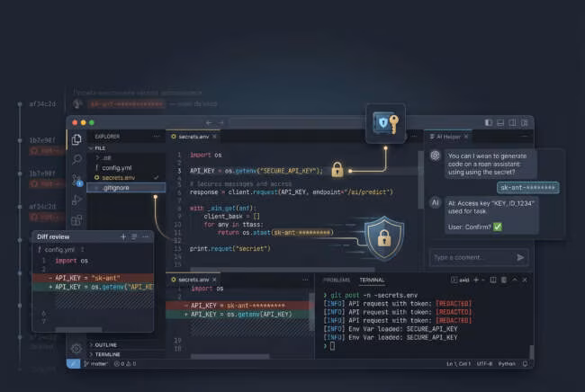The height and width of the screenshot is (392, 585).
Task: Open the Manage gear in activity bar
Action: (x=76, y=349)
